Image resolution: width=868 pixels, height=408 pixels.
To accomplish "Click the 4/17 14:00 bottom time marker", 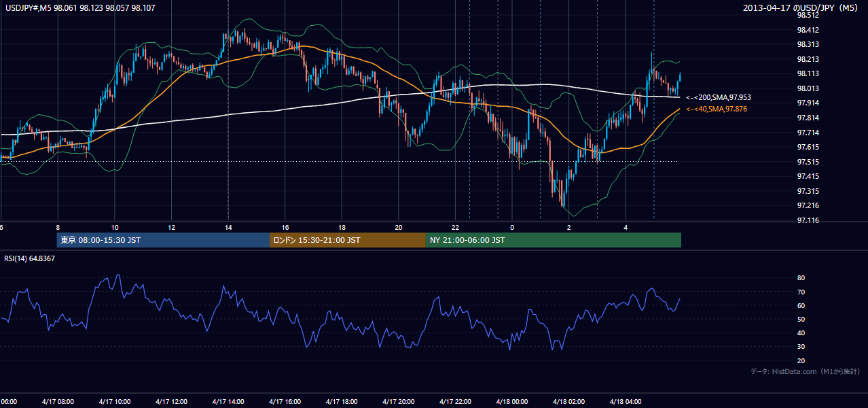I will pos(228,402).
